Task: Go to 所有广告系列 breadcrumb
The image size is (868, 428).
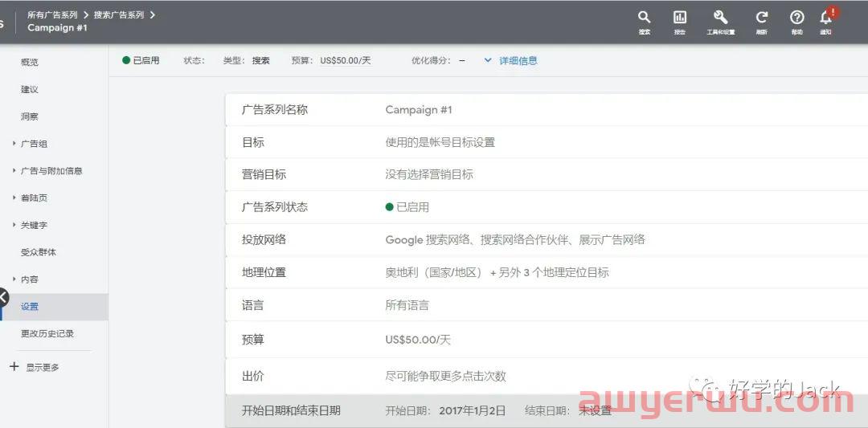Action: [x=52, y=15]
